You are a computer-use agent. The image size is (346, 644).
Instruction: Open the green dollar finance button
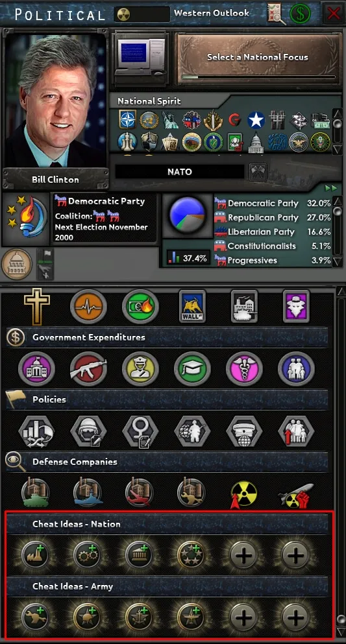[301, 15]
